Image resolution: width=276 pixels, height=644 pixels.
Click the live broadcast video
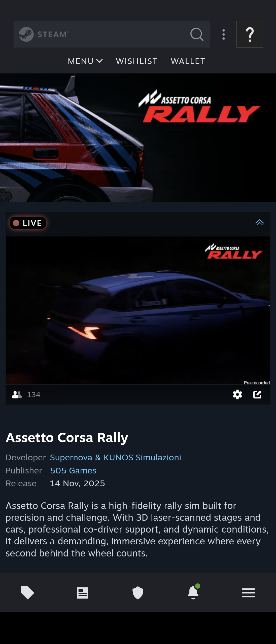(x=138, y=310)
